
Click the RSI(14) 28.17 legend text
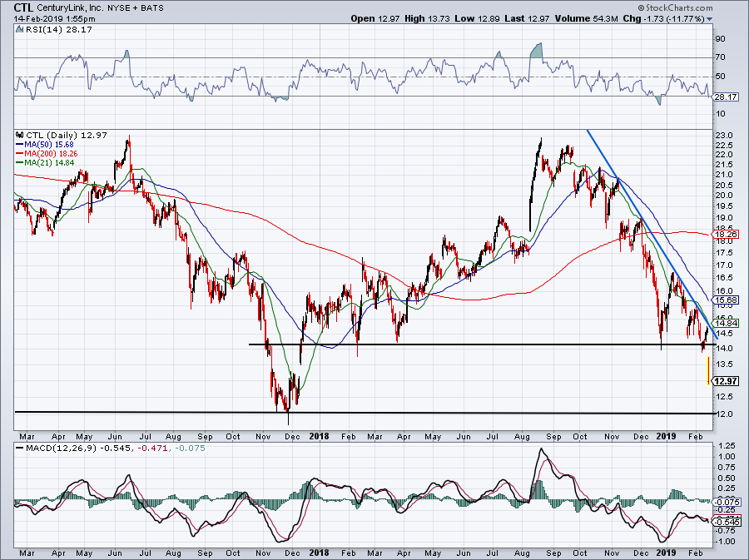click(x=57, y=30)
